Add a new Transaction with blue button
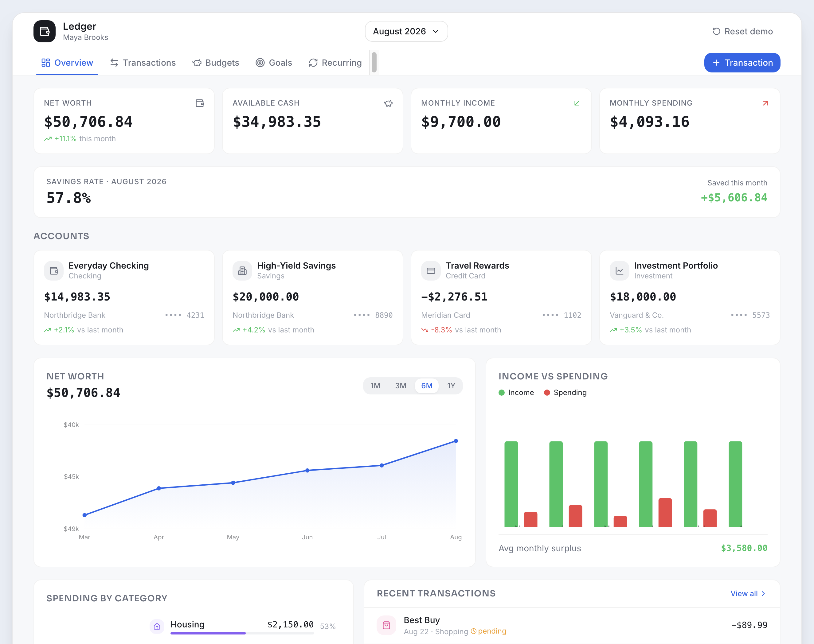 [x=742, y=63]
